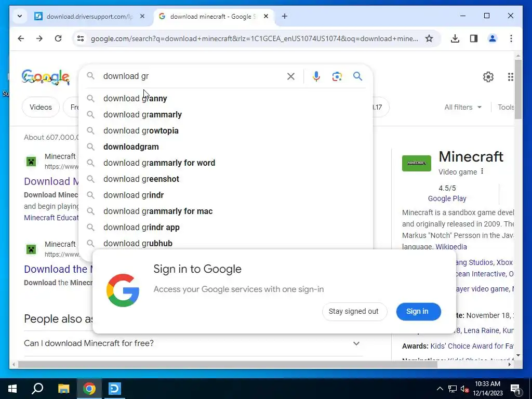Viewport: 532px width, 399px height.
Task: Choose suggestion download greenshot
Action: point(225,179)
